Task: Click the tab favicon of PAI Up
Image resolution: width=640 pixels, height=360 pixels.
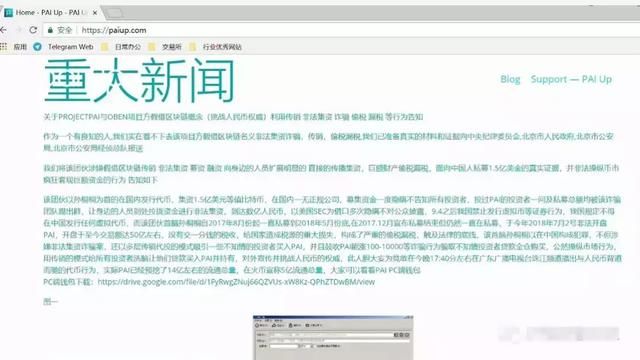Action: pyautogui.click(x=8, y=13)
